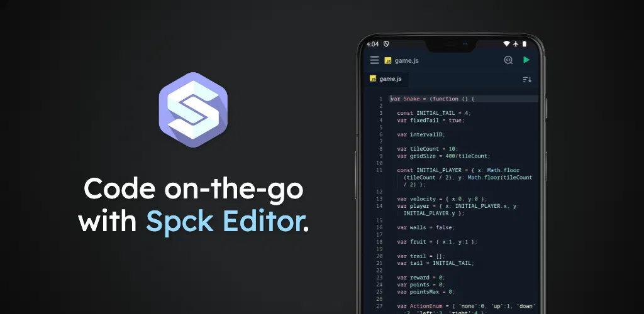Click line number 27 in the gutter
Viewport: 644px width, 314px height.
[x=379, y=306]
